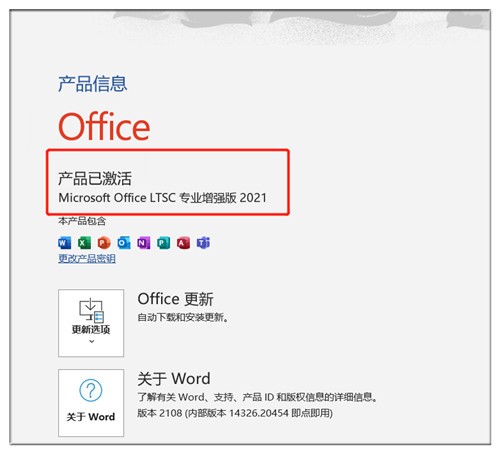Click the PowerPoint app icon
Image resolution: width=500 pixels, height=454 pixels.
[x=104, y=243]
